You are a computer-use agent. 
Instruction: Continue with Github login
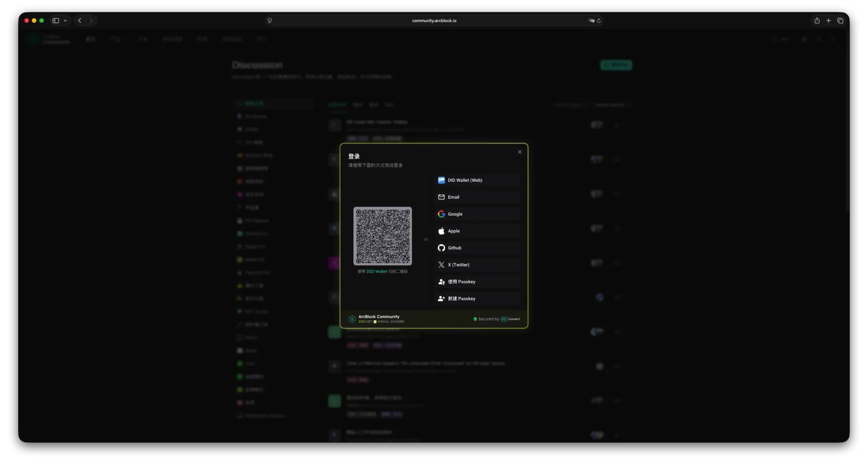[477, 248]
